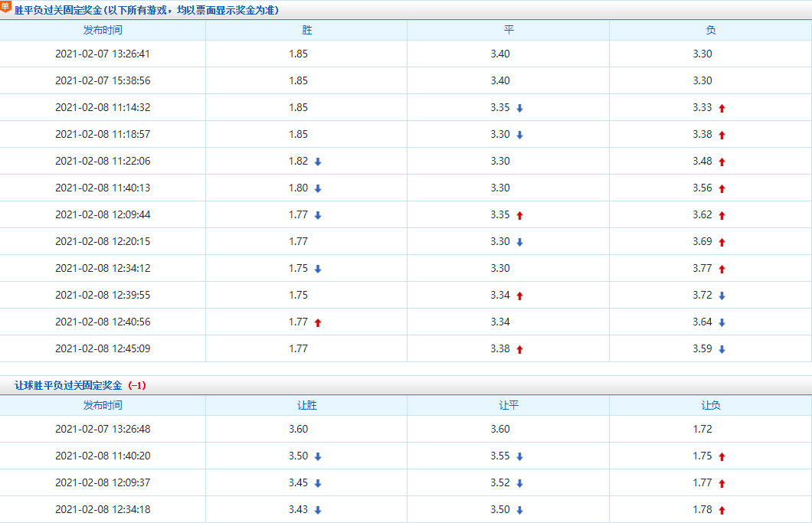Click the 让球胜平负过关固定奖金 (-1) section title

(80, 386)
